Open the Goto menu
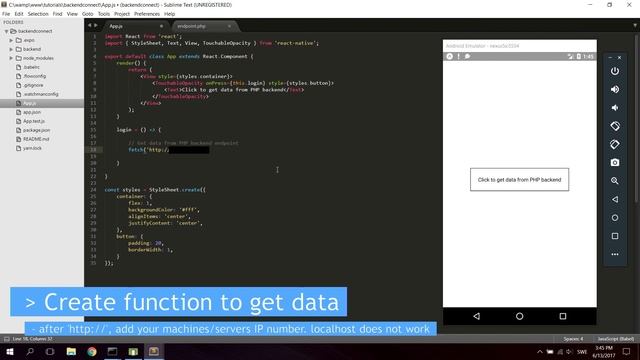 coord(87,14)
